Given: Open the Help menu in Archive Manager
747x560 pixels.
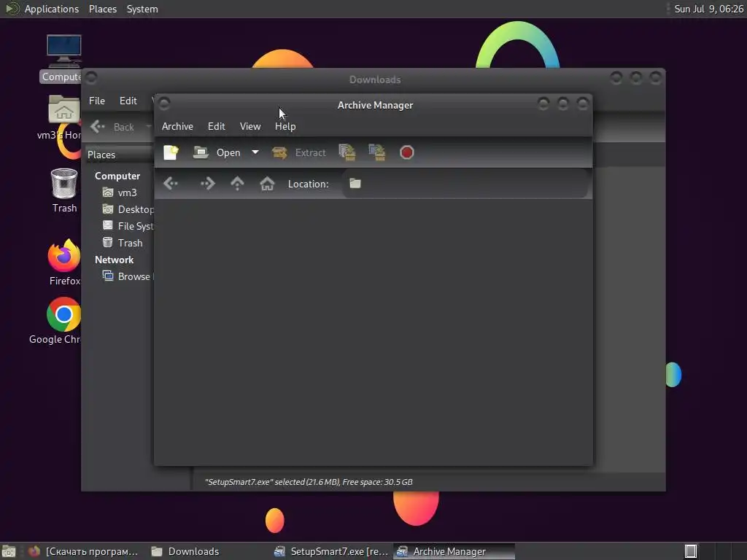Looking at the screenshot, I should tap(285, 126).
